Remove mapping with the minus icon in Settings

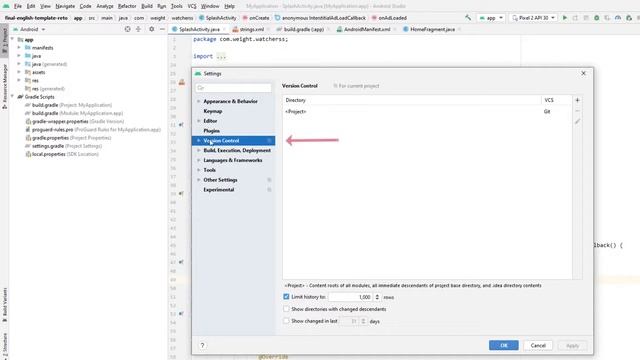pos(577,111)
